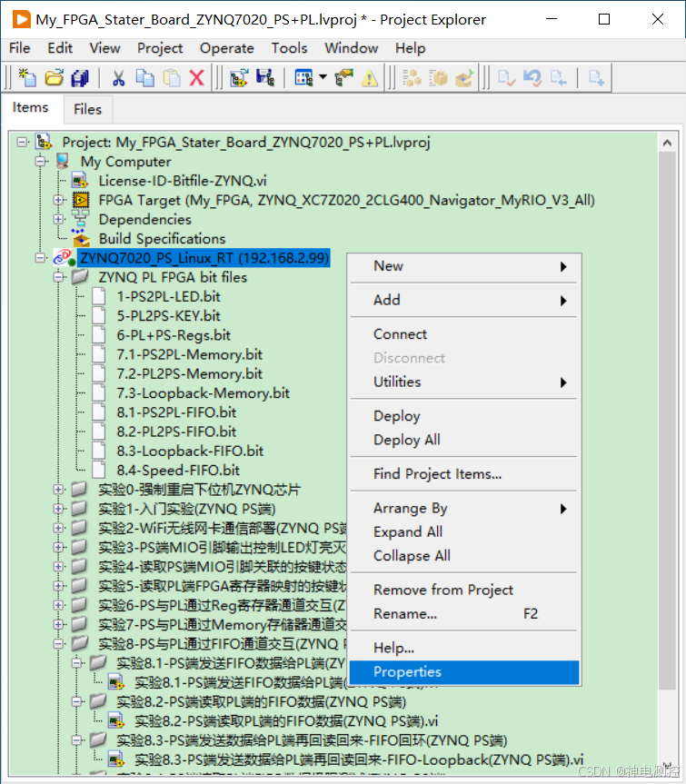Image resolution: width=686 pixels, height=784 pixels.
Task: Click the Filter View toolbar icon
Action: [x=303, y=78]
